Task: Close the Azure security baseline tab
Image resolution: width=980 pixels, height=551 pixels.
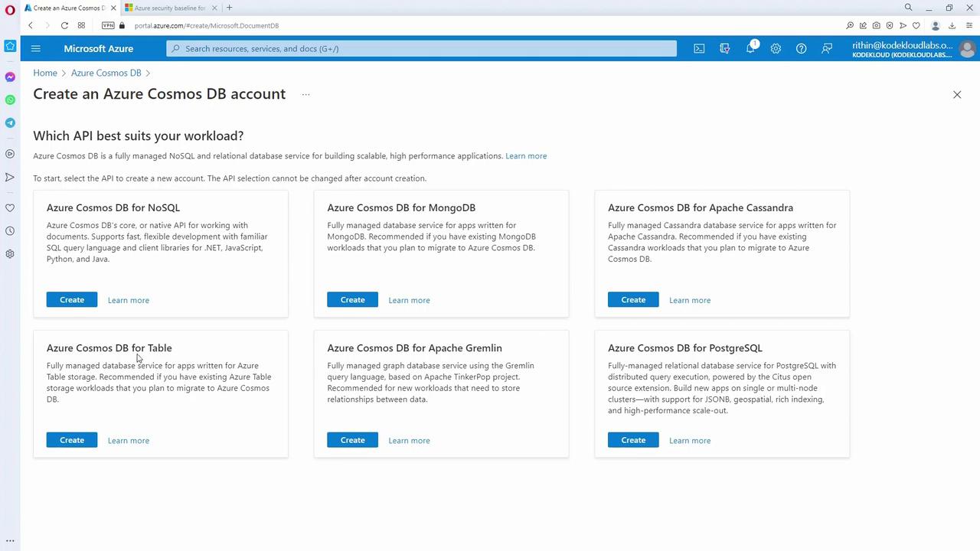Action: click(214, 8)
